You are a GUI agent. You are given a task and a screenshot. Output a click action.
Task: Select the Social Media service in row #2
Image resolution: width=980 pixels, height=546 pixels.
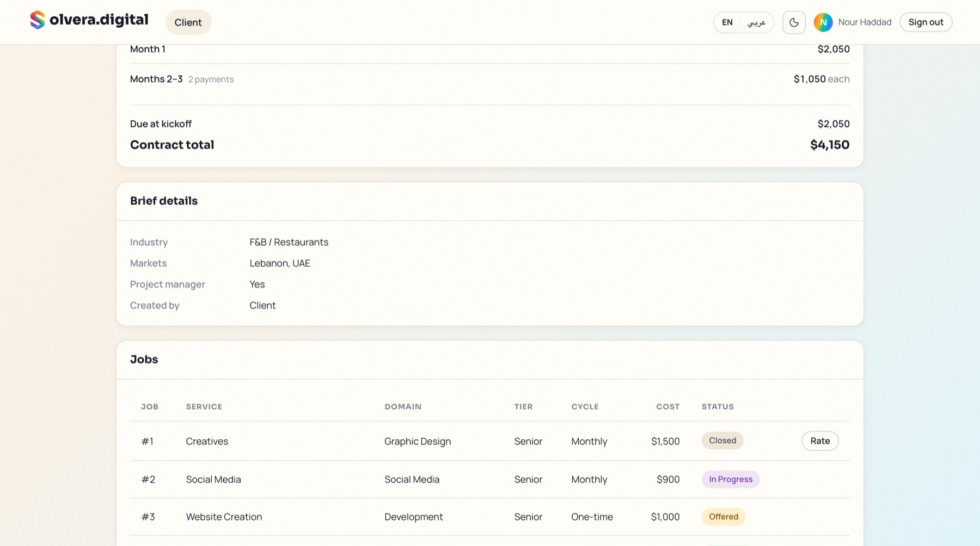(213, 480)
